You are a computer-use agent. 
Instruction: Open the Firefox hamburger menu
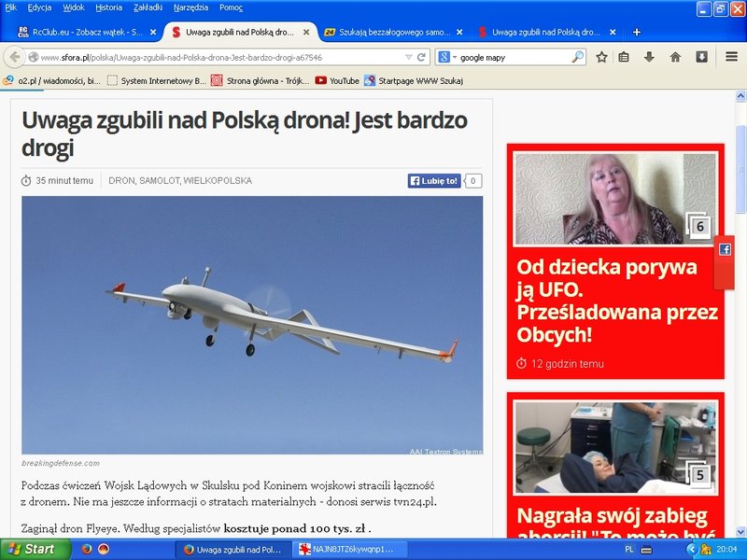(732, 57)
